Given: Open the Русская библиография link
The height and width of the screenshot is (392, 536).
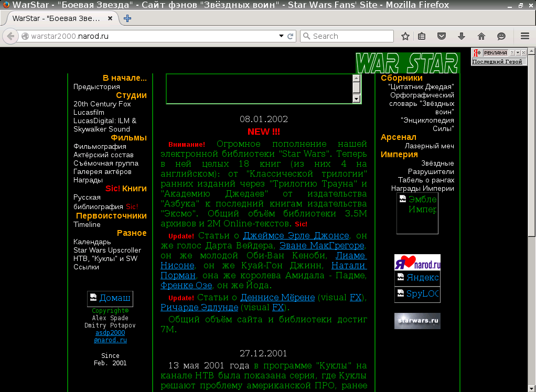Looking at the screenshot, I should [x=98, y=202].
